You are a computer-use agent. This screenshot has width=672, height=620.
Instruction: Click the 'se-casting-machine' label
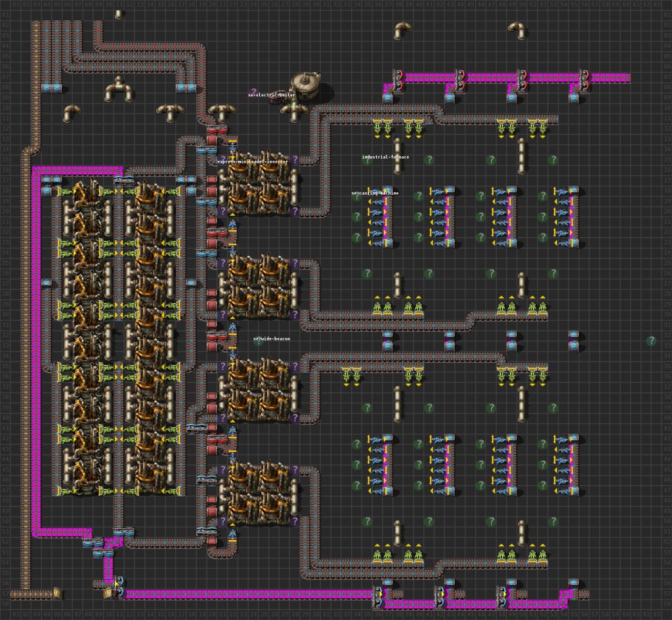[x=375, y=194]
